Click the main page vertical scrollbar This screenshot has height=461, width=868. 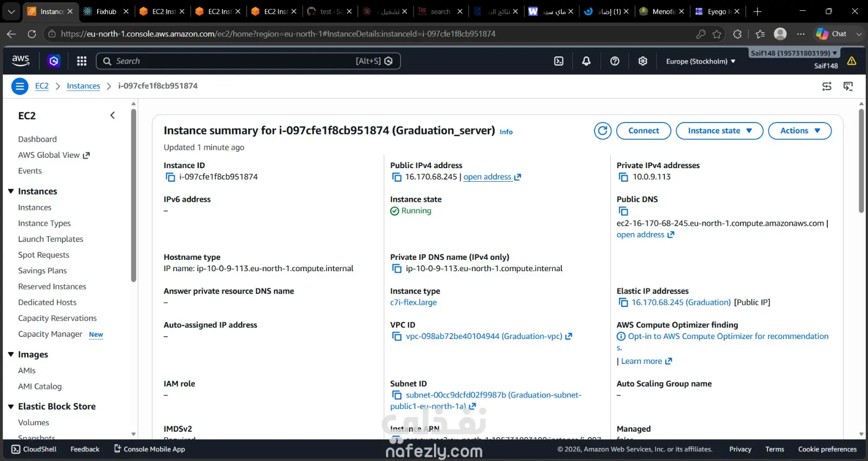click(861, 161)
